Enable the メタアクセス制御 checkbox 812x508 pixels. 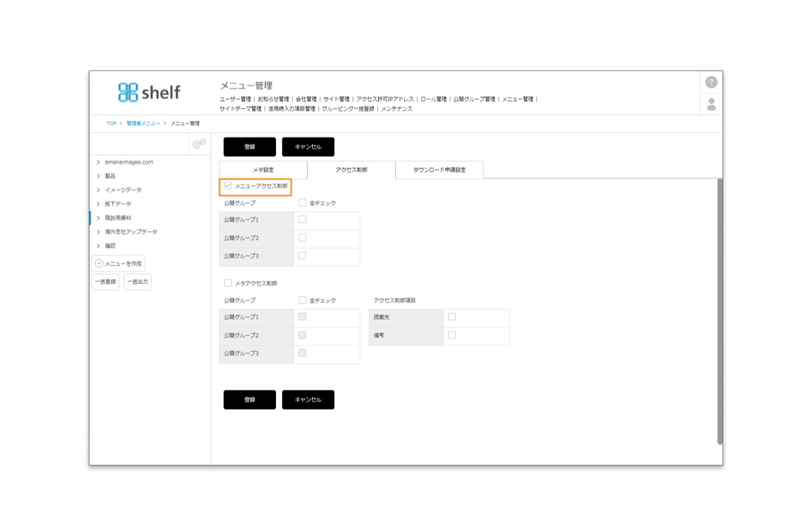(228, 283)
